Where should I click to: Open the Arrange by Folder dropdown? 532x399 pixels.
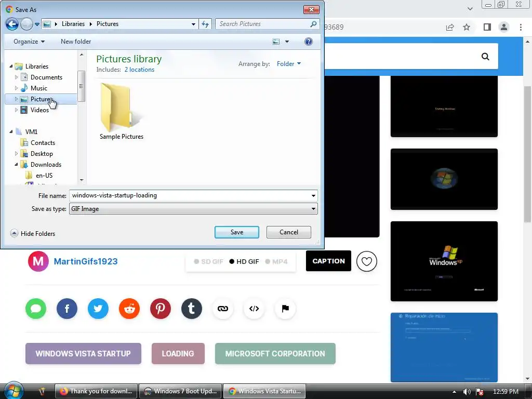point(289,64)
